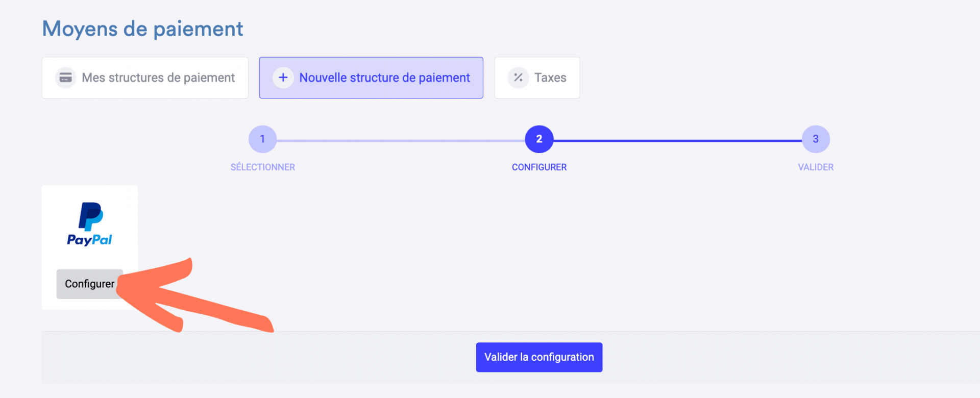
Task: Click the VALIDER step label
Action: (816, 167)
